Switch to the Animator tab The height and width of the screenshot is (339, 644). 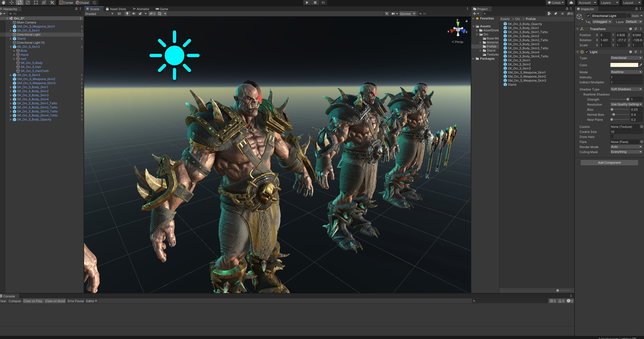(141, 9)
